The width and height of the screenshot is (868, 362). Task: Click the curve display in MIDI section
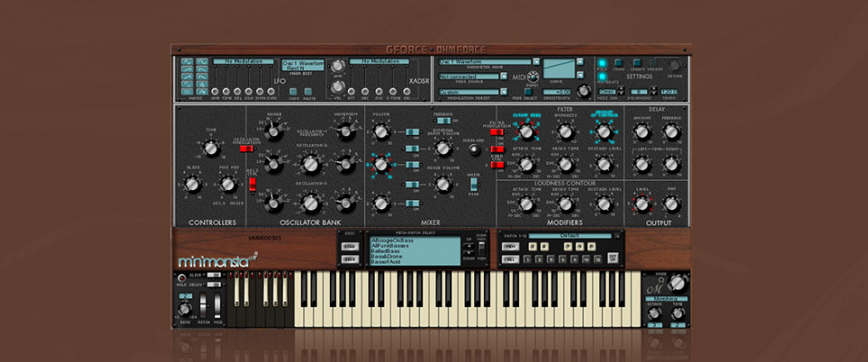559,69
